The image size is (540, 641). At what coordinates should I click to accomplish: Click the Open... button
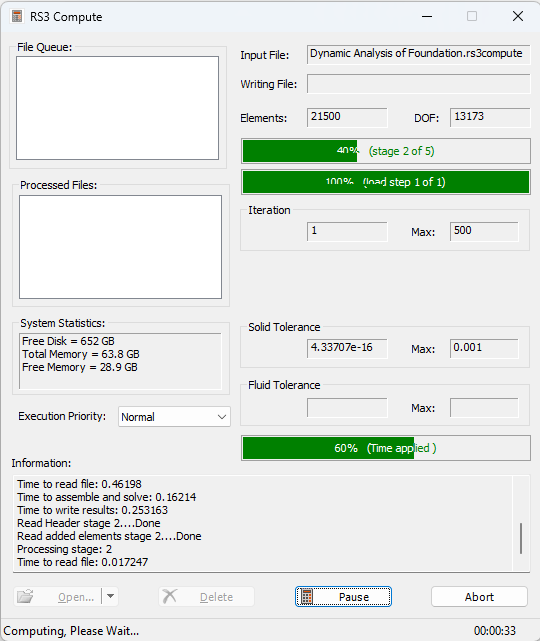point(57,597)
